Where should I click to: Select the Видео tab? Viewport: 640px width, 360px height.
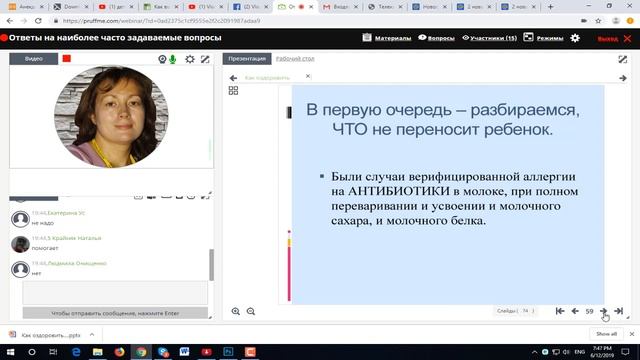click(34, 59)
